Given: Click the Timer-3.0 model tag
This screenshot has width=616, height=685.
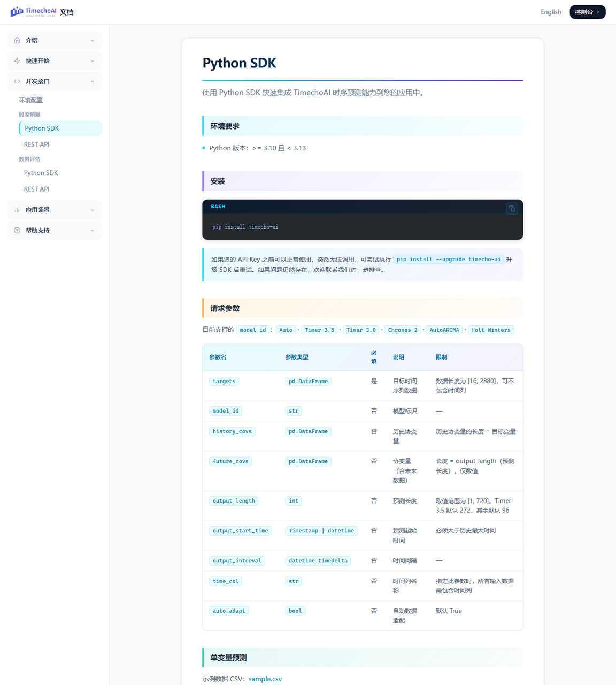Looking at the screenshot, I should tap(361, 330).
